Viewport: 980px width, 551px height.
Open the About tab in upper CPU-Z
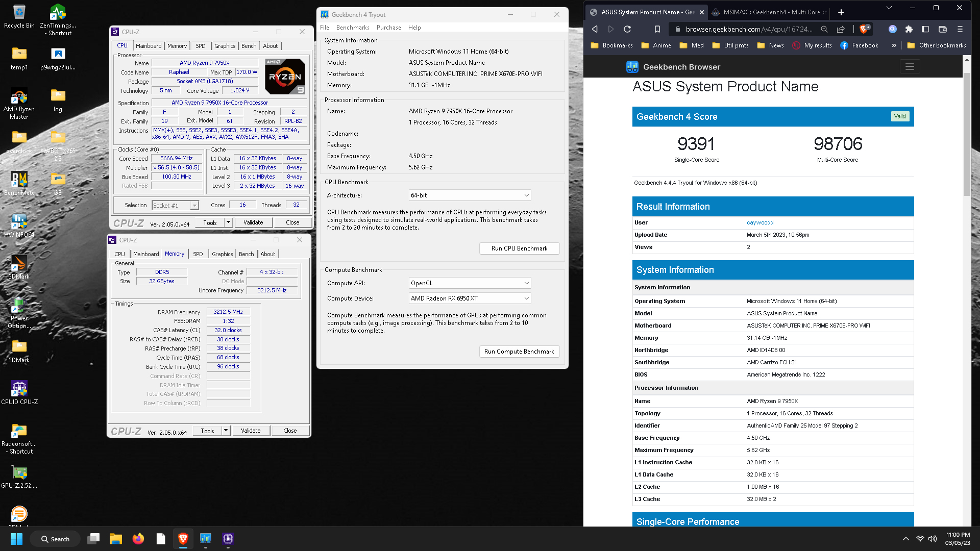271,46
